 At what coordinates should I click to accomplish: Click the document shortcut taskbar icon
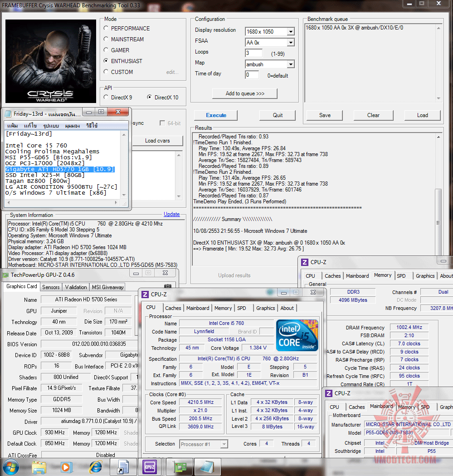123,467
